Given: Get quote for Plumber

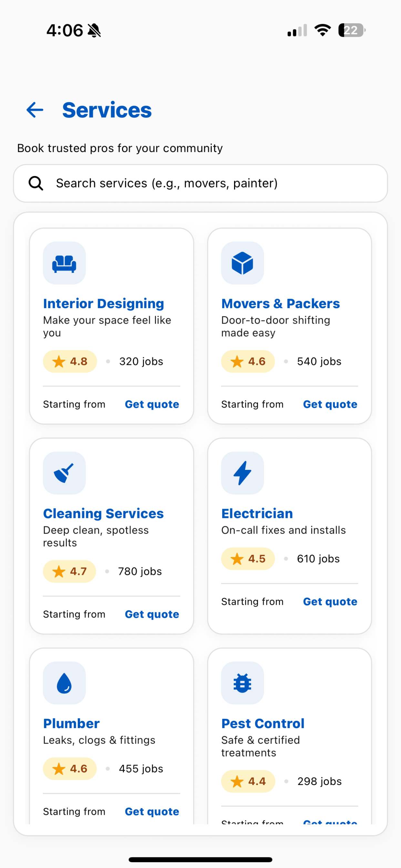Looking at the screenshot, I should [x=152, y=811].
